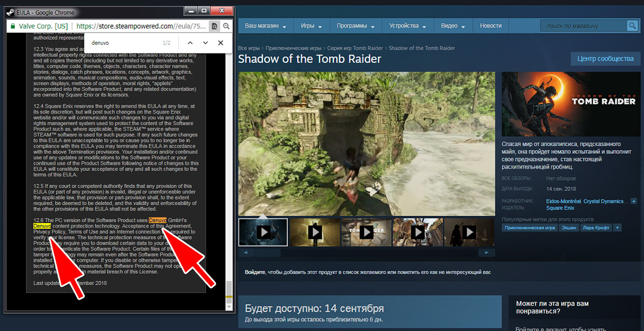The image size is (644, 331).
Task: Play the fourth video thumbnail
Action: tap(418, 232)
